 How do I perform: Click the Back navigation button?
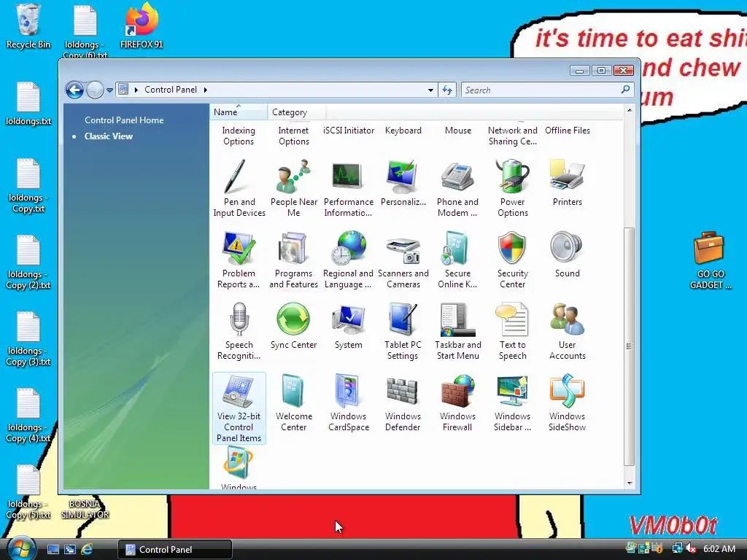75,90
